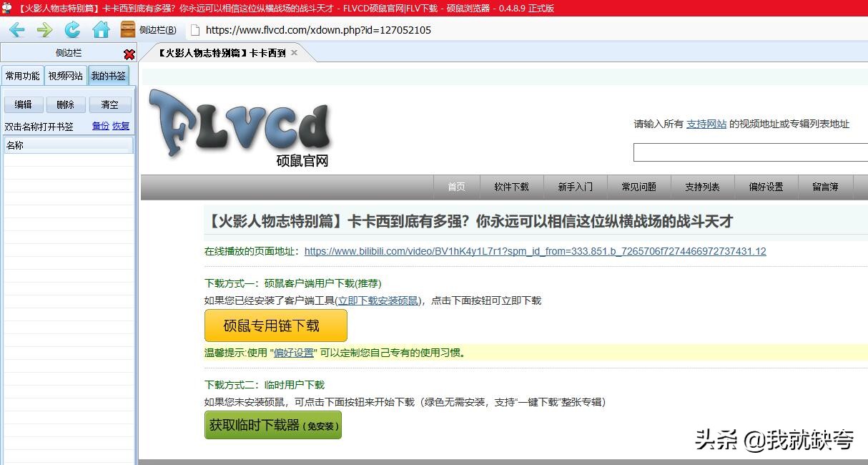
Task: Open the 偏好设置 navigation item
Action: [x=766, y=187]
